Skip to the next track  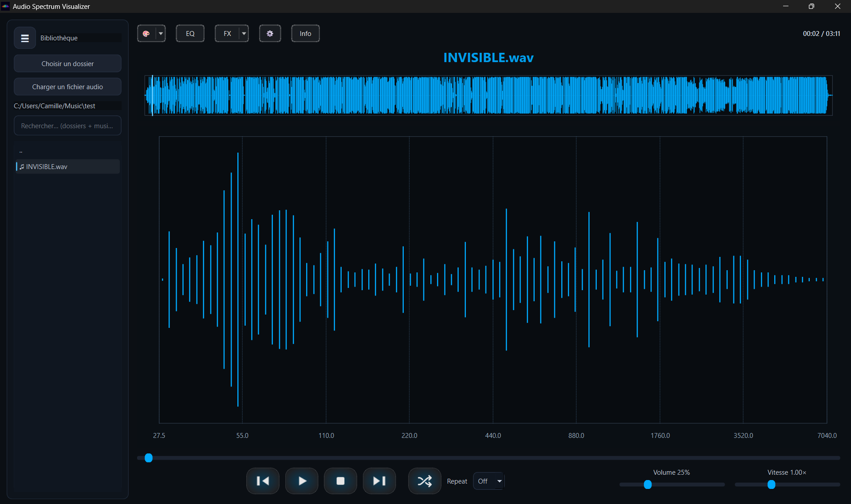pyautogui.click(x=379, y=481)
